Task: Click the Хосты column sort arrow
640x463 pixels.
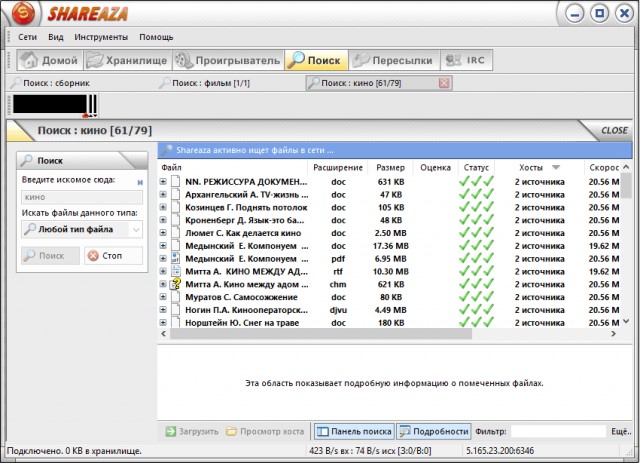Action: (556, 167)
